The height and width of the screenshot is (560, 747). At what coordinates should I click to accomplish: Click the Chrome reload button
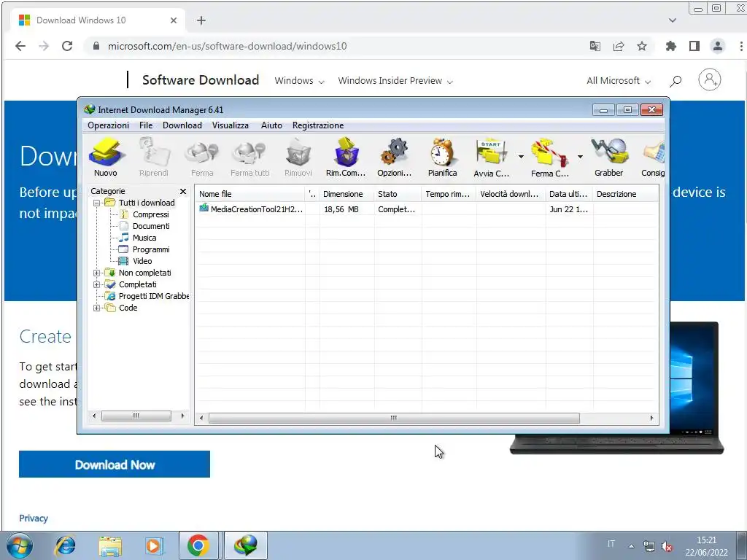[67, 46]
